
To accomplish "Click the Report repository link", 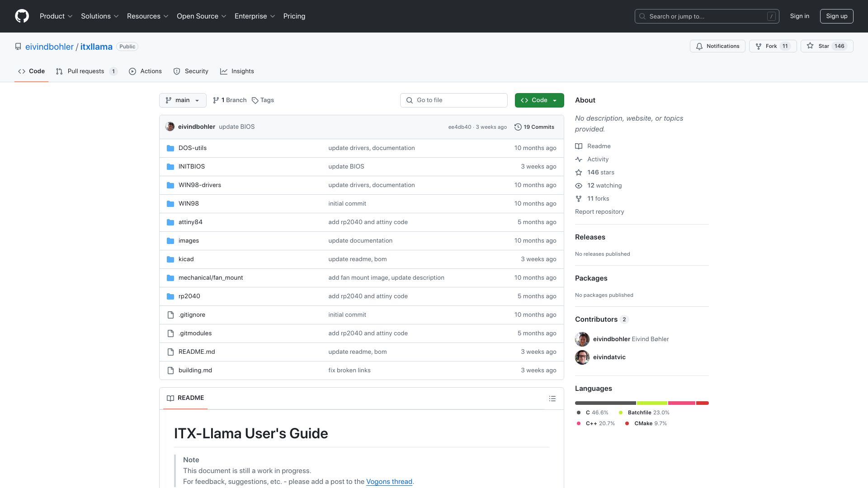I will tap(599, 212).
